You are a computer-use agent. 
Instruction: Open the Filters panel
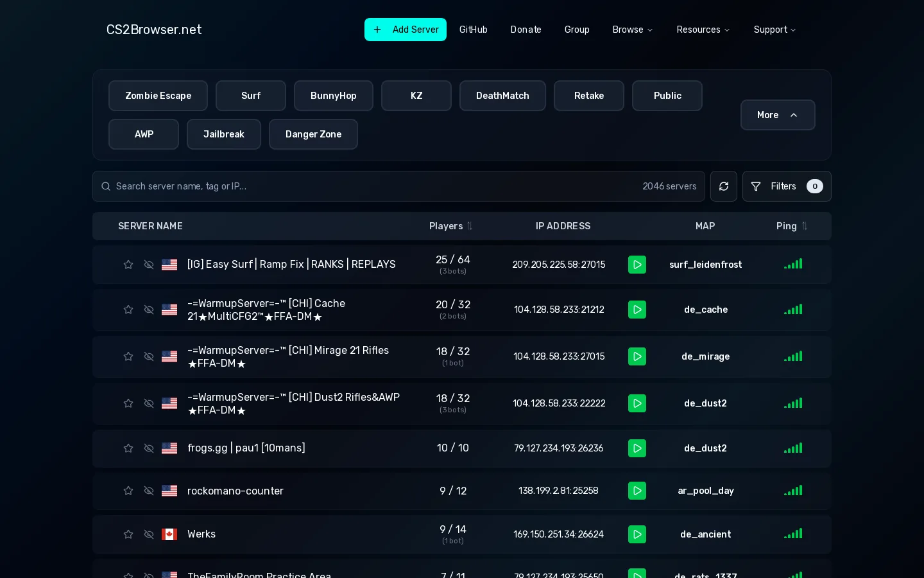click(787, 186)
